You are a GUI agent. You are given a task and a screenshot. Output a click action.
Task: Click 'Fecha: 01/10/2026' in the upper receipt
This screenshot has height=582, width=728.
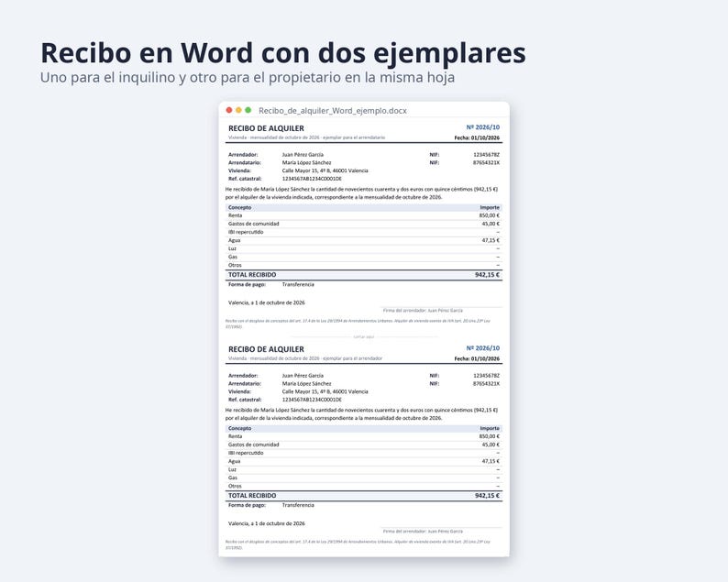(477, 137)
